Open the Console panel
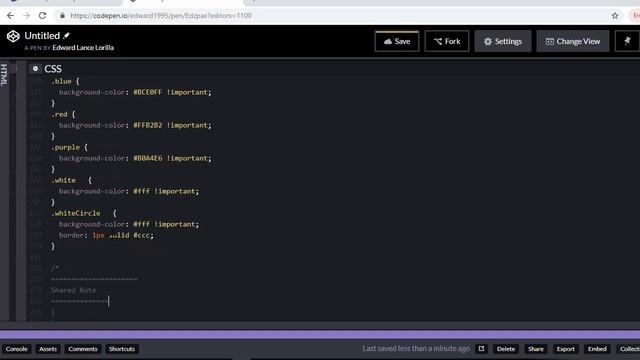The image size is (640, 360). pyautogui.click(x=16, y=349)
